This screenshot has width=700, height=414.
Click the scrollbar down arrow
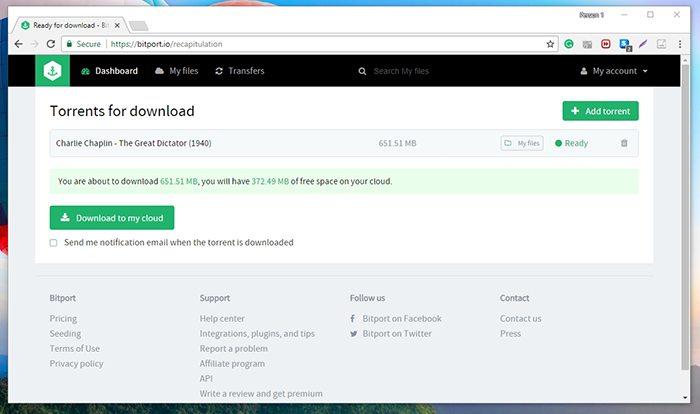coord(685,397)
